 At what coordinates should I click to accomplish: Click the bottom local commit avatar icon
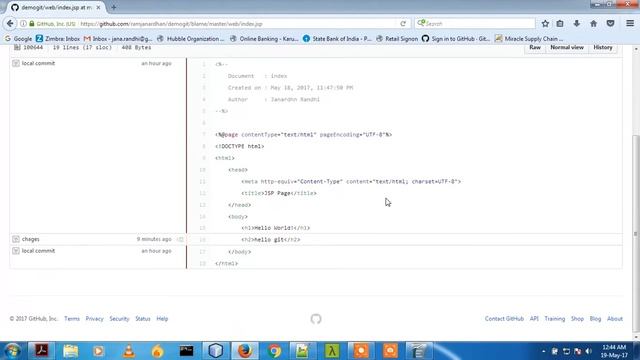(16, 251)
